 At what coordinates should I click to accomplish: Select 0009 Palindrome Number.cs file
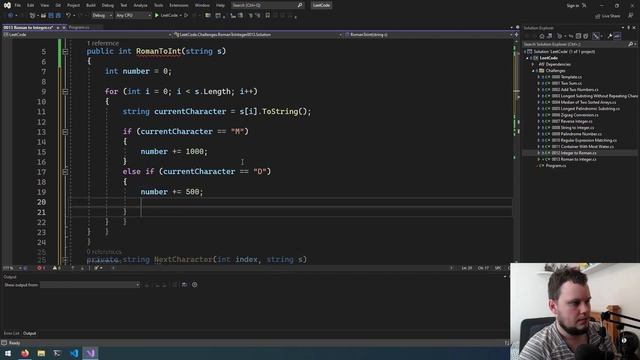click(x=576, y=134)
